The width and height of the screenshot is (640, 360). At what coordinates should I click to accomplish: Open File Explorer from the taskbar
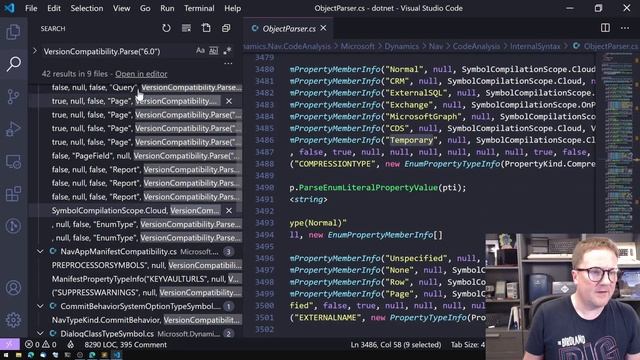(x=18, y=355)
